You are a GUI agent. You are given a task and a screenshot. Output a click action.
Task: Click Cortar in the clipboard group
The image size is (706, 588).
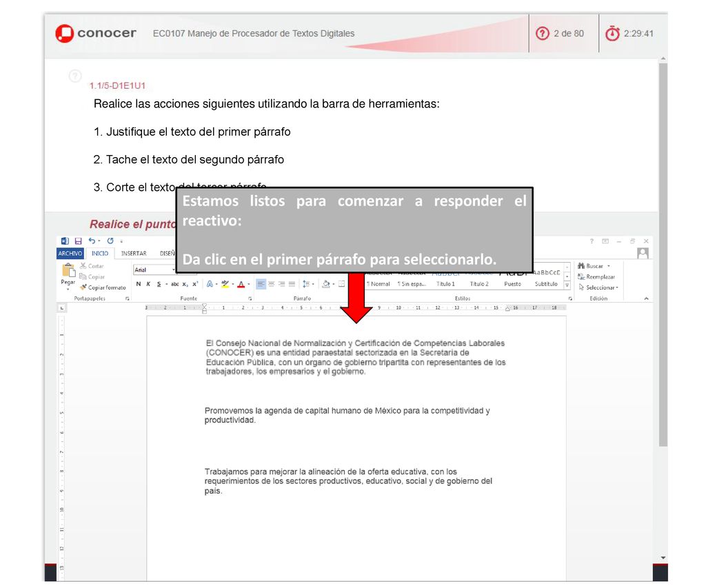92,266
